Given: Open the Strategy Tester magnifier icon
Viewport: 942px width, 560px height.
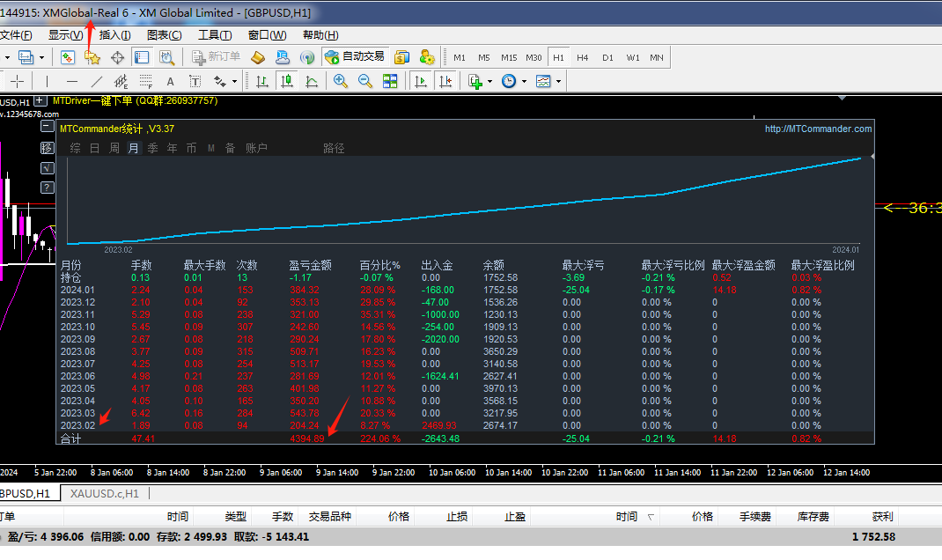Looking at the screenshot, I should pos(166,57).
